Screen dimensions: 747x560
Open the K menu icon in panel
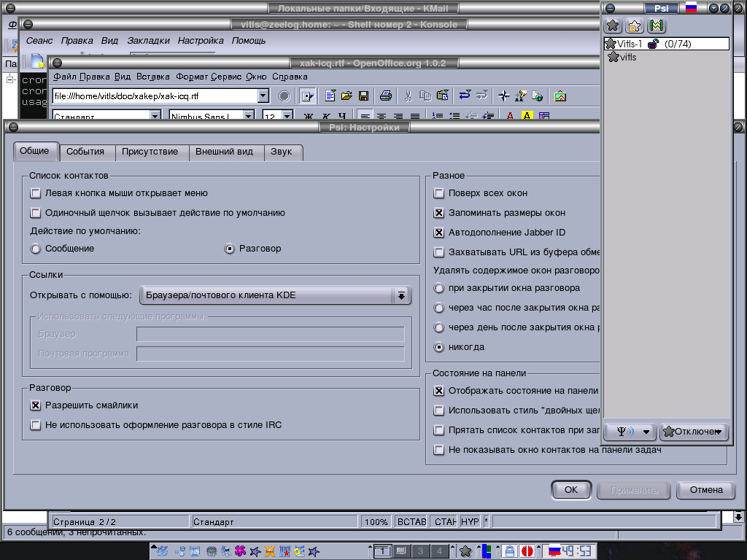coord(162,551)
